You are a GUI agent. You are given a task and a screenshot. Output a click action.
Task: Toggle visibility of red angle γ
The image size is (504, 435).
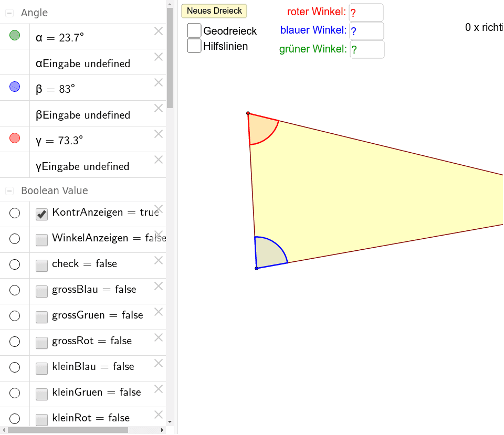pyautogui.click(x=15, y=138)
